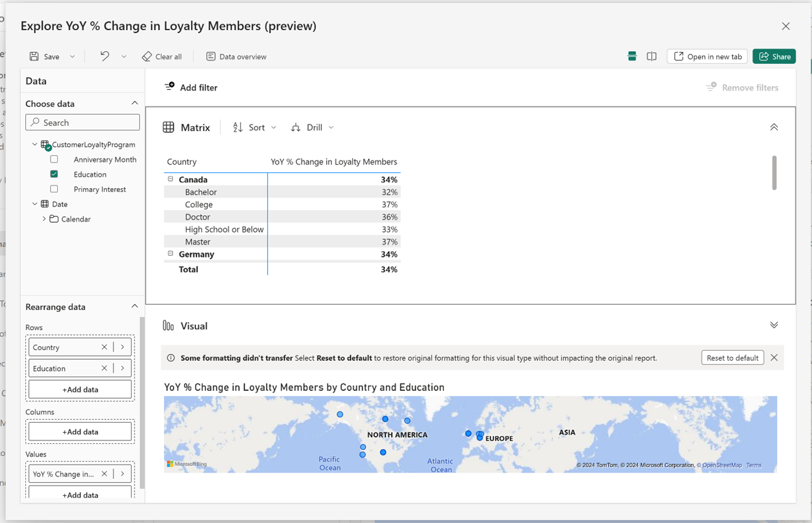The image size is (812, 523).
Task: Collapse the Canada row in matrix
Action: 170,179
